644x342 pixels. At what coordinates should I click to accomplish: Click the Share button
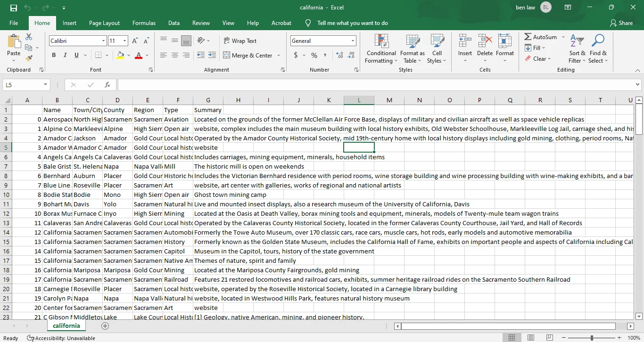tap(621, 23)
